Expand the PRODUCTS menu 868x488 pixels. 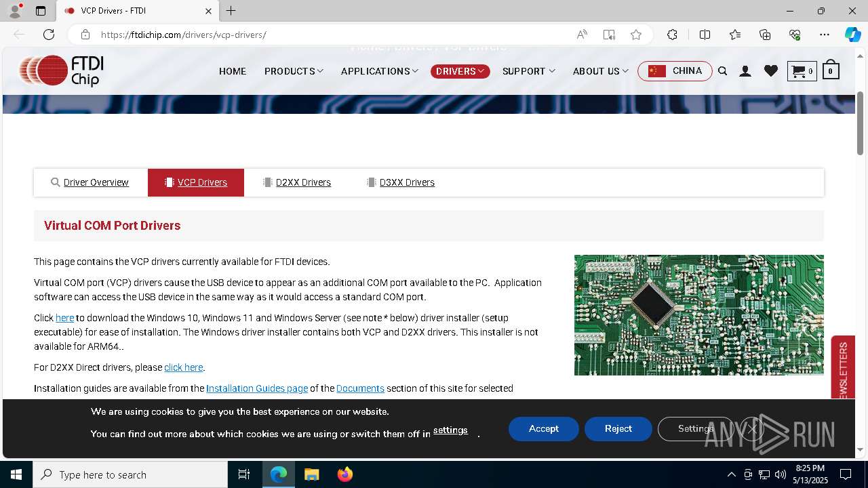[x=294, y=71]
